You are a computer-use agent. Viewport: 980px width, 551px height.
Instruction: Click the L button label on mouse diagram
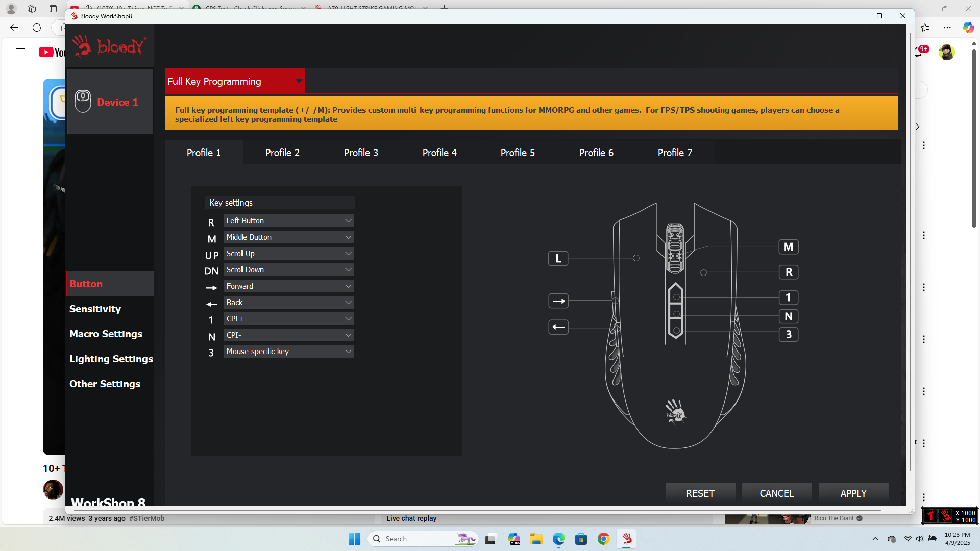click(x=558, y=259)
